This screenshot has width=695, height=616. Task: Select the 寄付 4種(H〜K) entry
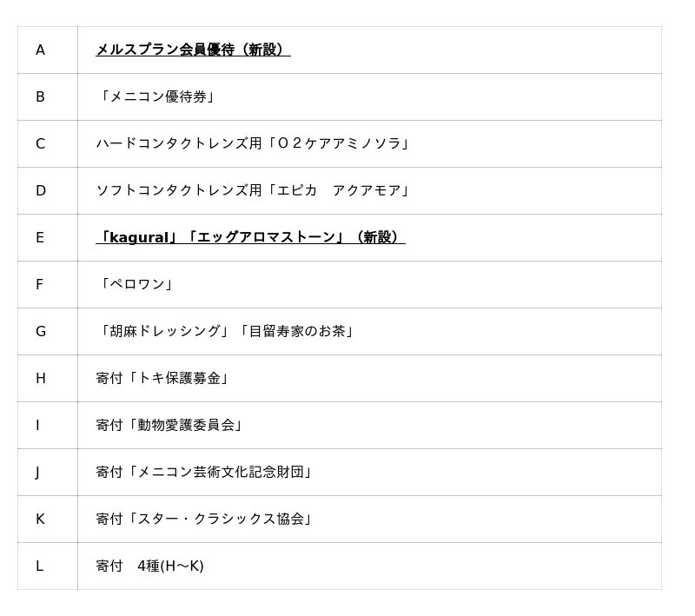(149, 566)
